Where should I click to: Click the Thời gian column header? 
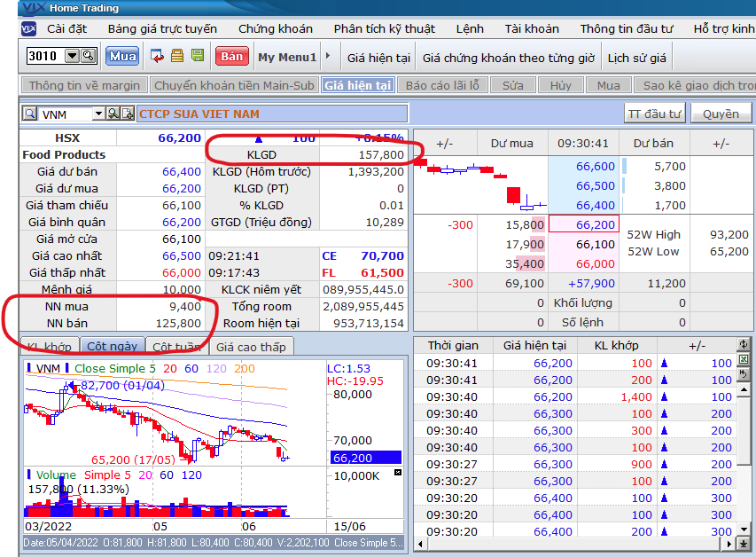pos(453,345)
